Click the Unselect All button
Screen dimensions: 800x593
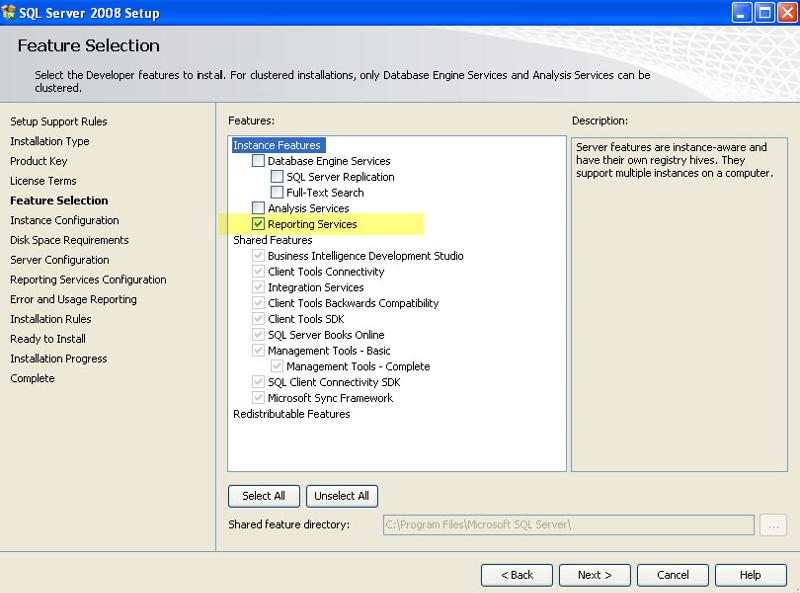341,496
